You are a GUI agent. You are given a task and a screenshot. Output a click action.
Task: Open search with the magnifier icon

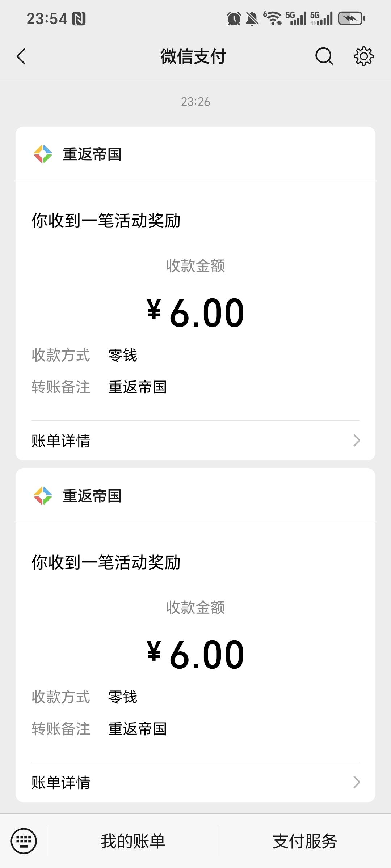click(324, 56)
